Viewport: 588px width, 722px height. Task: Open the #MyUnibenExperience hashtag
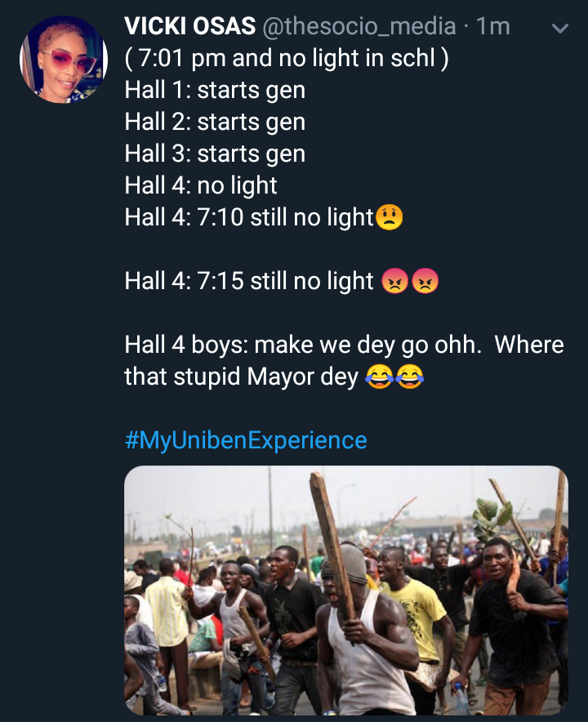click(246, 440)
